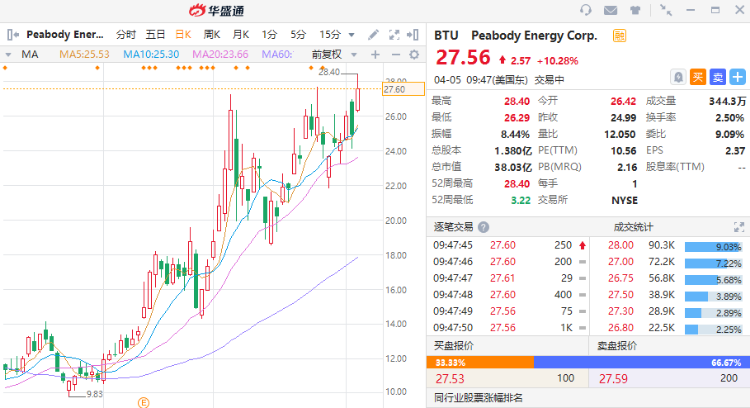
Task: Click the orange 33.33% buy ratio bar
Action: pyautogui.click(x=480, y=363)
